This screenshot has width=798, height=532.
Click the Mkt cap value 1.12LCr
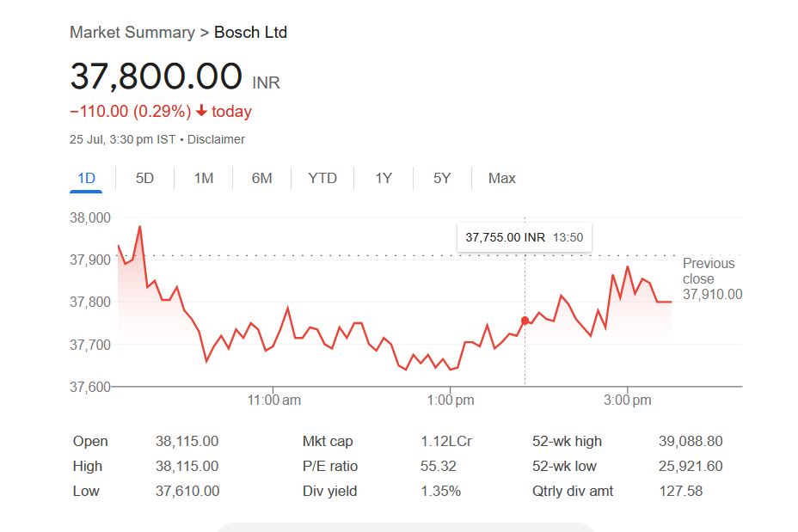coord(445,442)
